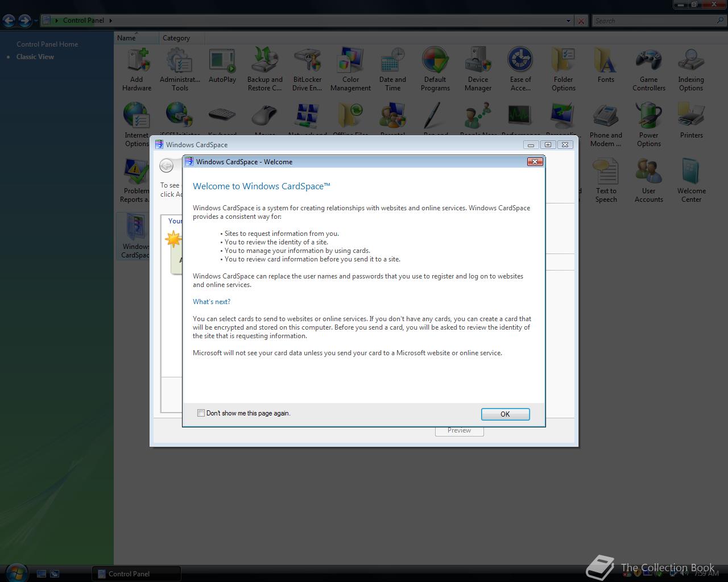
Task: Open BitLocker Drive Encryption icon
Action: point(307,69)
